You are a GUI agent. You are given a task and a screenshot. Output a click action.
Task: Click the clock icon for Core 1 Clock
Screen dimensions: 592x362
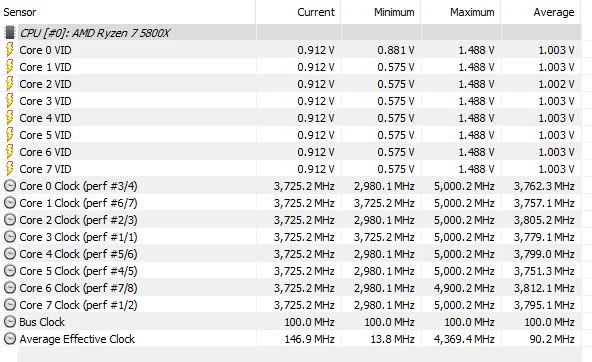coord(10,203)
